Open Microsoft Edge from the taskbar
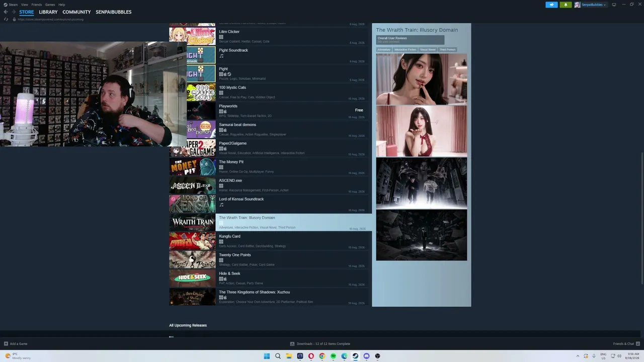 pyautogui.click(x=344, y=356)
